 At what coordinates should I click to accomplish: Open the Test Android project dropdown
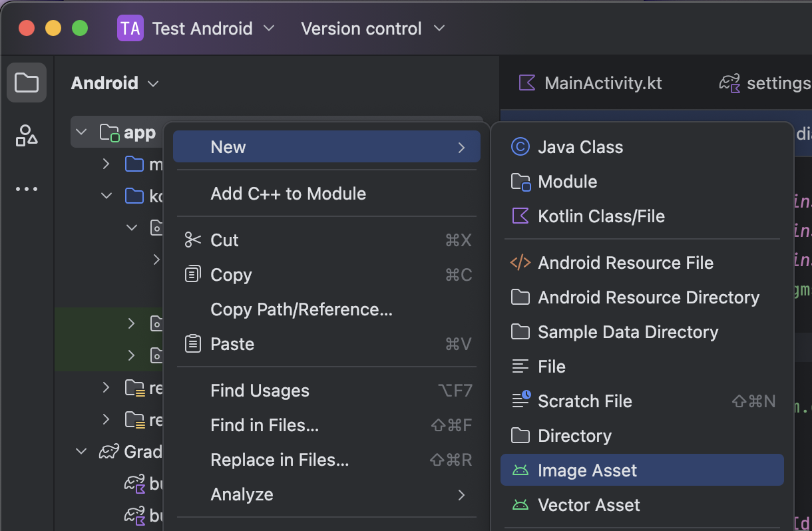pos(213,29)
